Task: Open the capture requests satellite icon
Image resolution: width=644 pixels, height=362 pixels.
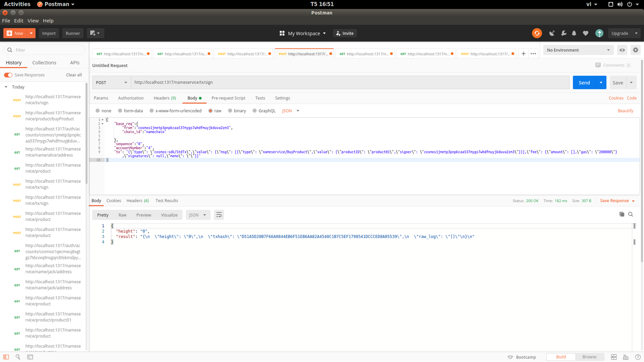Action: (552, 33)
